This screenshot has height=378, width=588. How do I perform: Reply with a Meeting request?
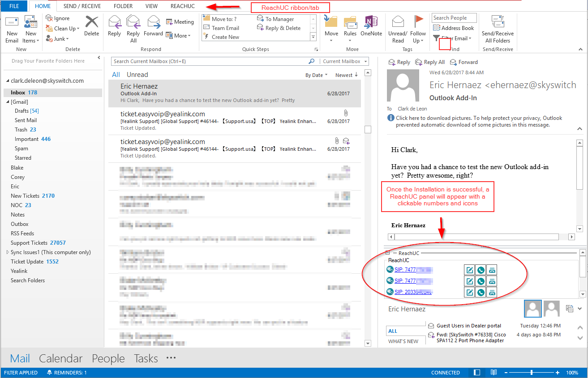pyautogui.click(x=180, y=21)
